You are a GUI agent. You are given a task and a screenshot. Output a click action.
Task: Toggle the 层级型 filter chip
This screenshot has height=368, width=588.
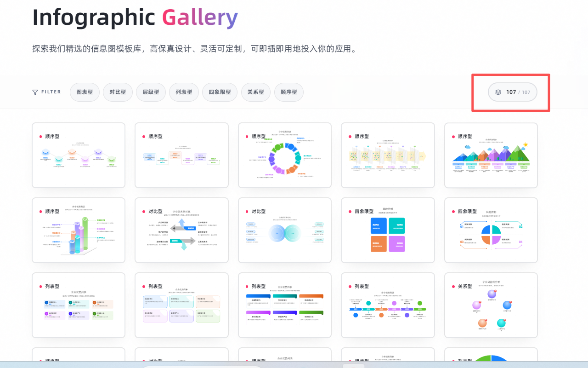point(151,92)
